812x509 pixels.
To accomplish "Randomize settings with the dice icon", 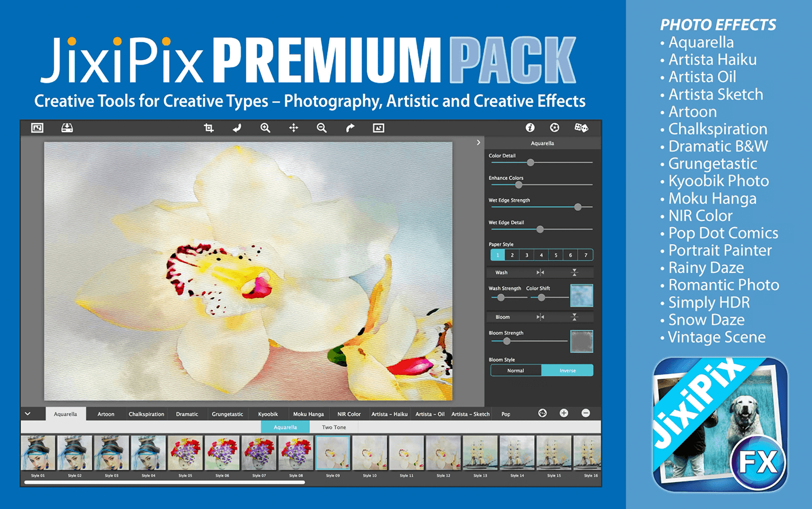I will [581, 128].
